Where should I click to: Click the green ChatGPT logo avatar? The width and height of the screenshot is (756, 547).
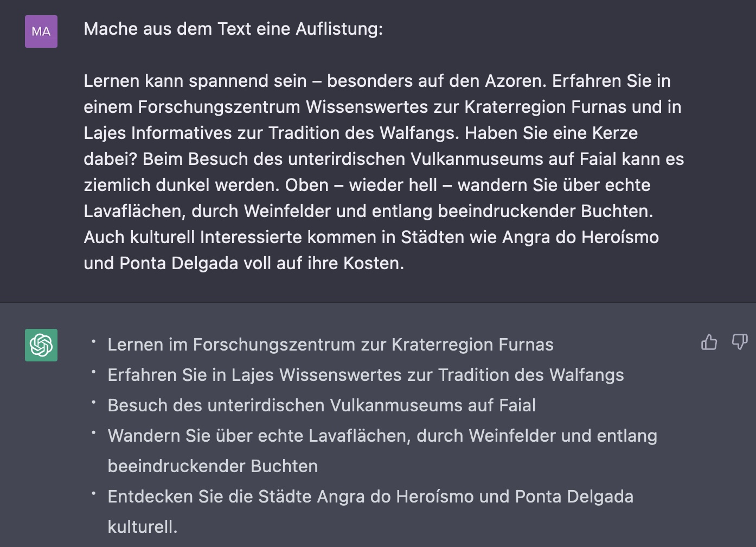coord(41,345)
